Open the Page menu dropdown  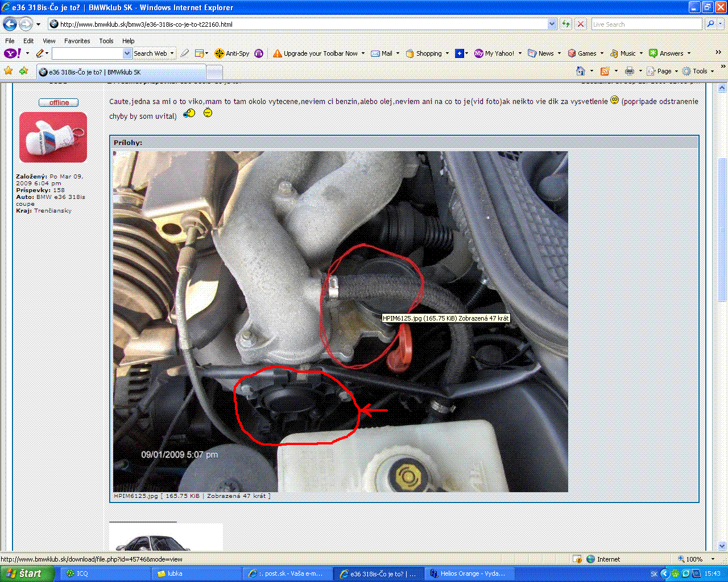[x=664, y=71]
